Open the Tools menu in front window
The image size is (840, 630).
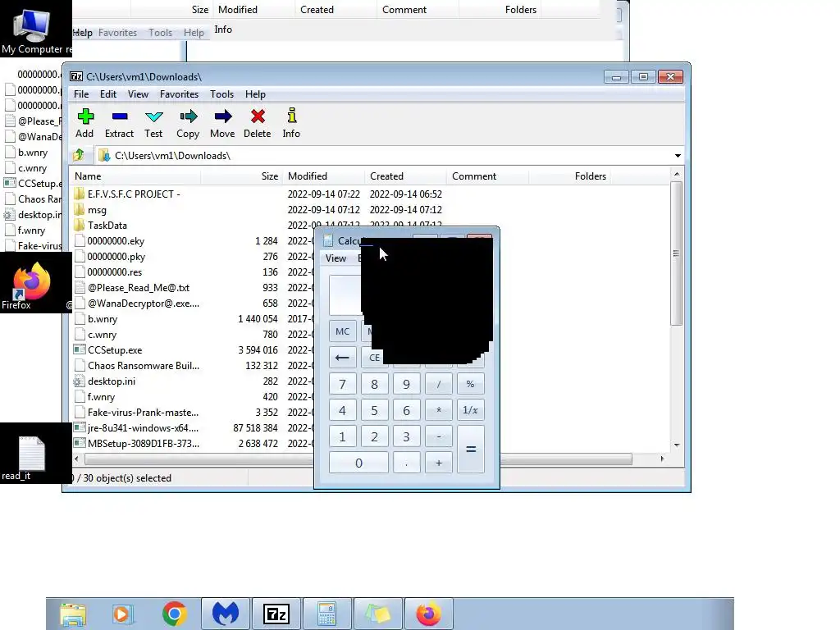click(x=221, y=94)
